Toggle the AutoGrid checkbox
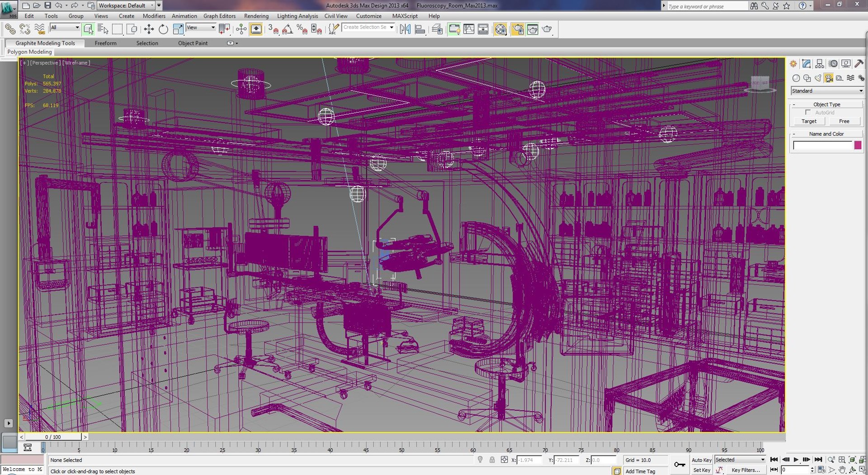The width and height of the screenshot is (868, 475). (x=808, y=112)
